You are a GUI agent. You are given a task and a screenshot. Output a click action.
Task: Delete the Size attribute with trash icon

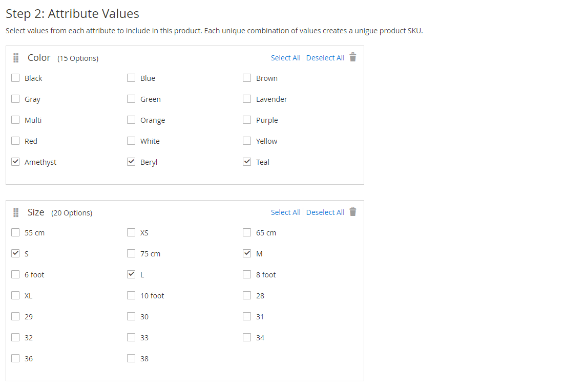[x=352, y=212]
